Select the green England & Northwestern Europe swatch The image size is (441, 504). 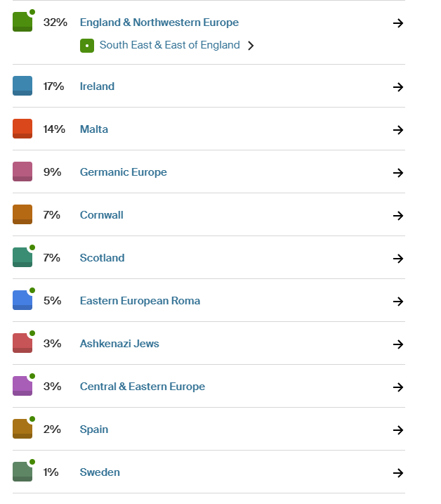click(22, 22)
